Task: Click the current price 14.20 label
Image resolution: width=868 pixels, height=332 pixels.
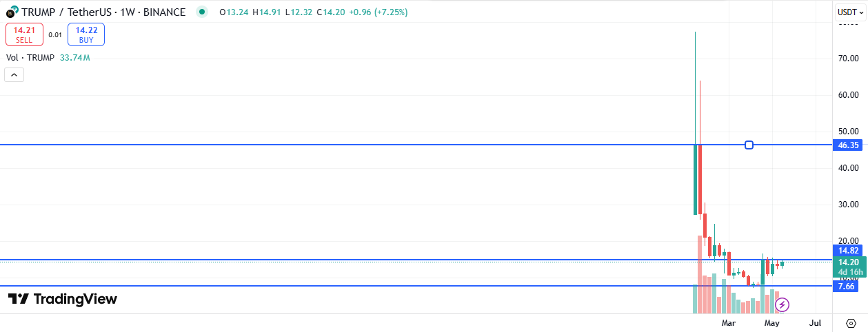Action: coord(848,262)
